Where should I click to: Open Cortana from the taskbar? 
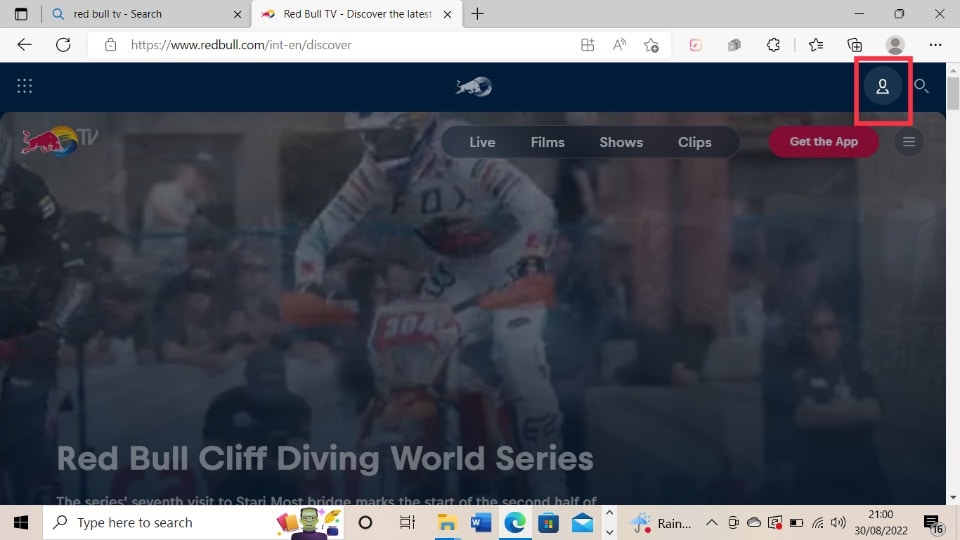tap(366, 523)
